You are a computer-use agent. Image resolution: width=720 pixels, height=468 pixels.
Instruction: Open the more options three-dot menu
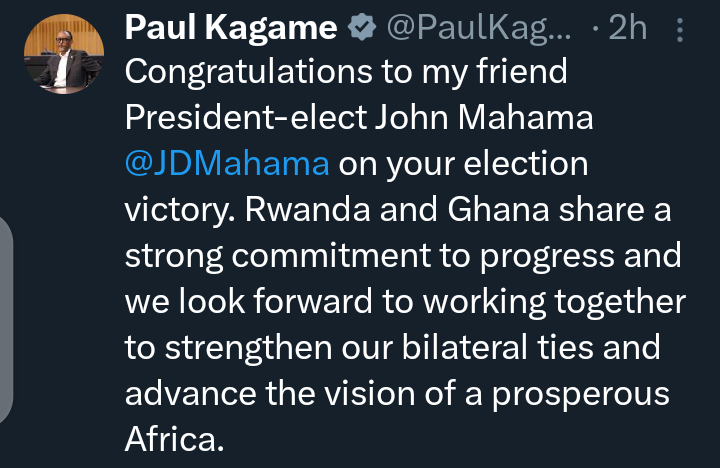(680, 30)
